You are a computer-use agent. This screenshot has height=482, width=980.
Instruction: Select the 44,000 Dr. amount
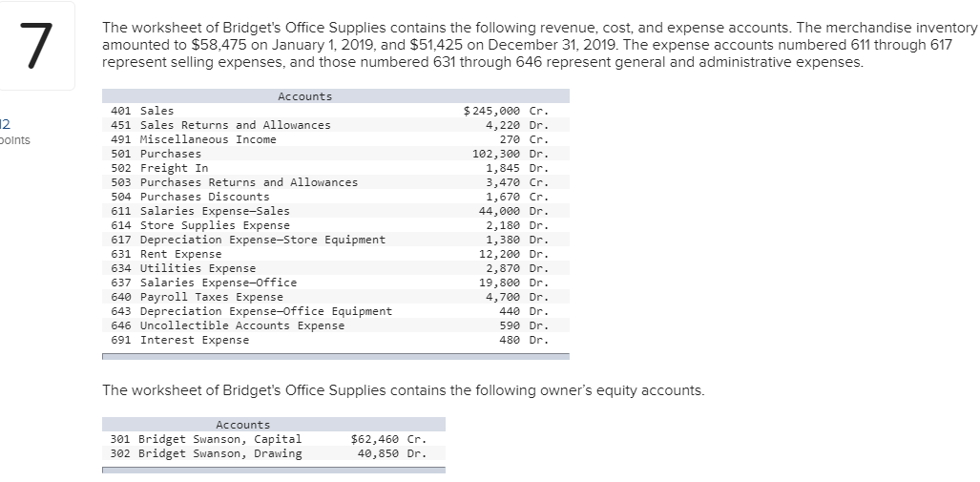click(513, 211)
